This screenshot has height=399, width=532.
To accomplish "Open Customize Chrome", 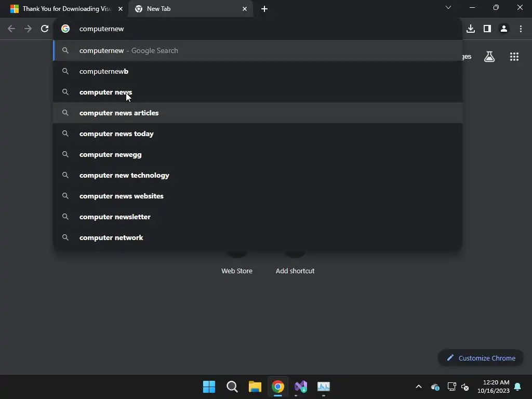I will [x=481, y=358].
